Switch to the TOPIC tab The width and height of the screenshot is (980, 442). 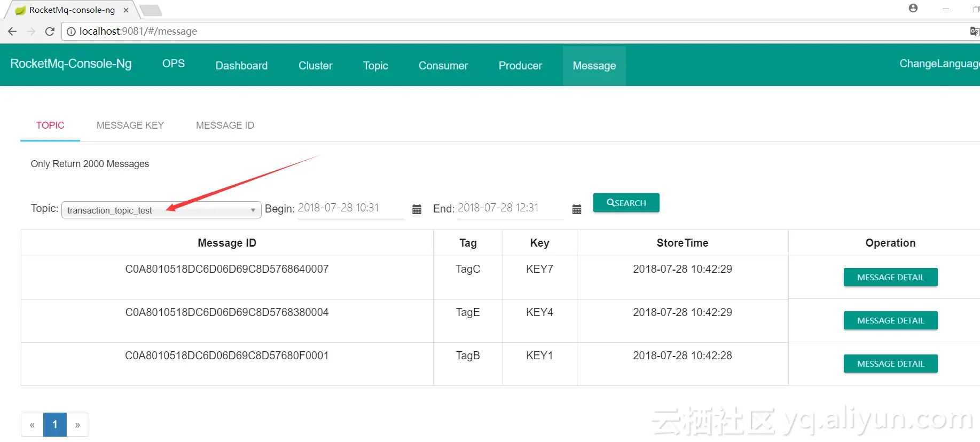[50, 125]
